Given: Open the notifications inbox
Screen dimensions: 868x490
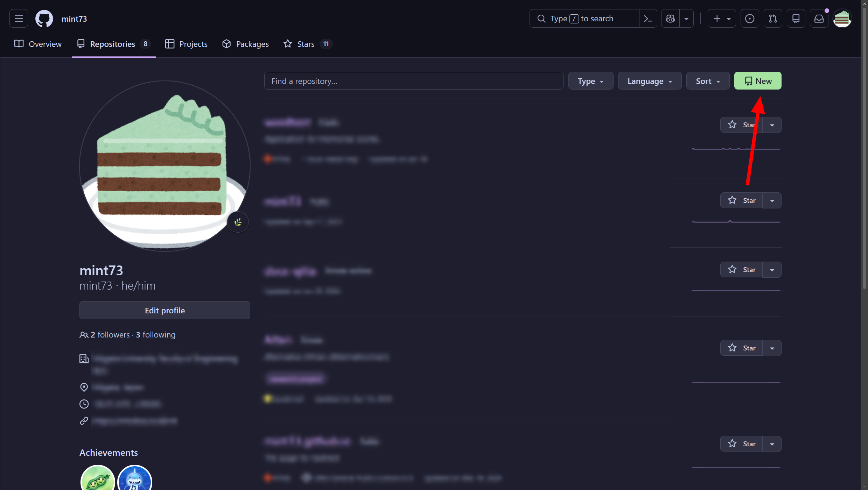Looking at the screenshot, I should click(819, 19).
